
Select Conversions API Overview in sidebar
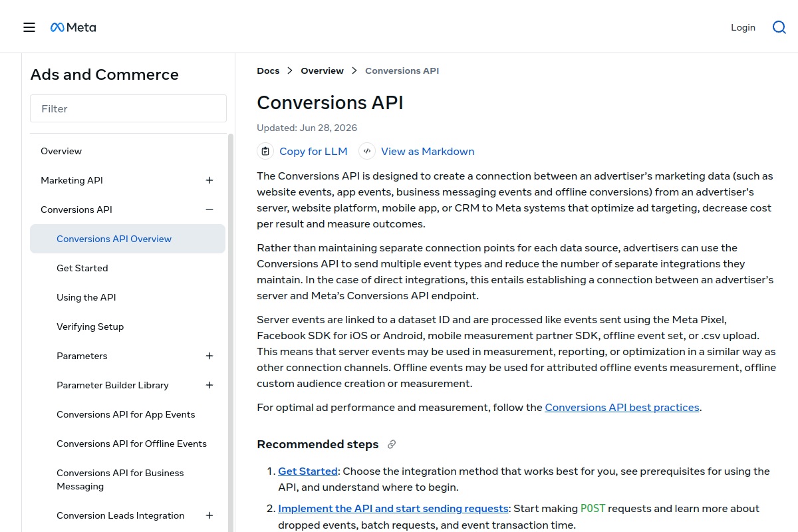(128, 239)
